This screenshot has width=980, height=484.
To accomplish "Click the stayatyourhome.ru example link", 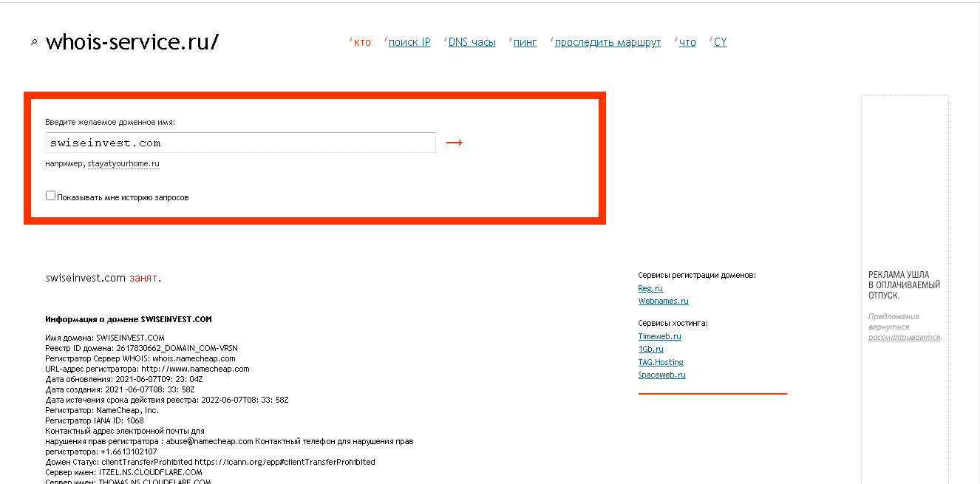I will click(123, 163).
